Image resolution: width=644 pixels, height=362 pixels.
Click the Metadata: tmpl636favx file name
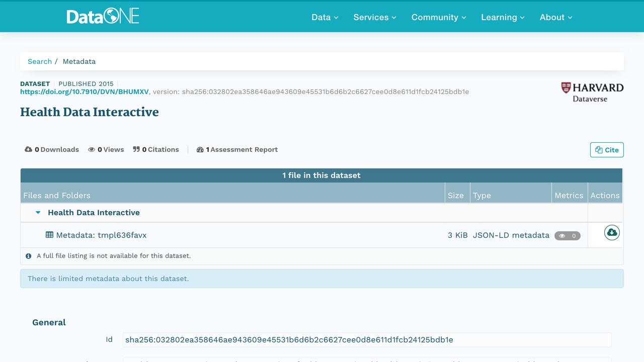pos(101,235)
